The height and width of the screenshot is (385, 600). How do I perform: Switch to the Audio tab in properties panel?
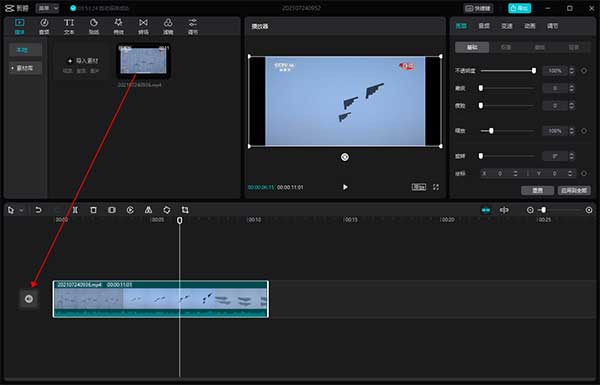[484, 26]
